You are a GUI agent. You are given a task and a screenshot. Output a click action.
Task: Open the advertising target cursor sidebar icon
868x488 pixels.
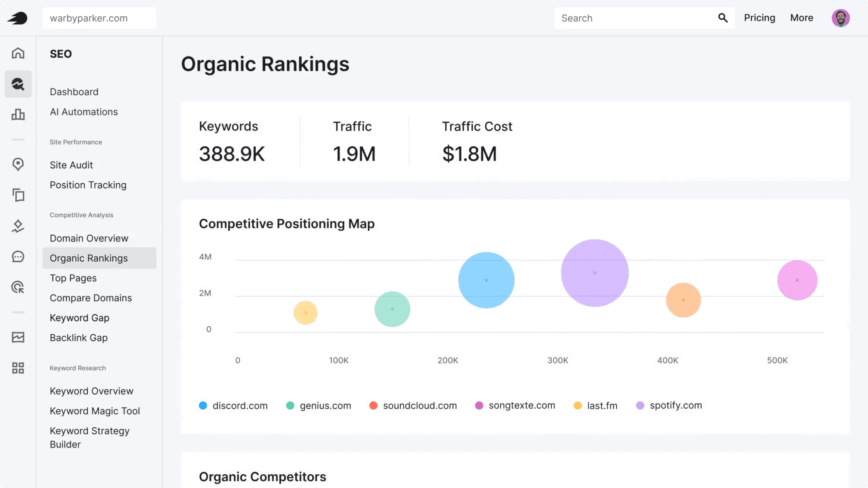[x=18, y=287]
